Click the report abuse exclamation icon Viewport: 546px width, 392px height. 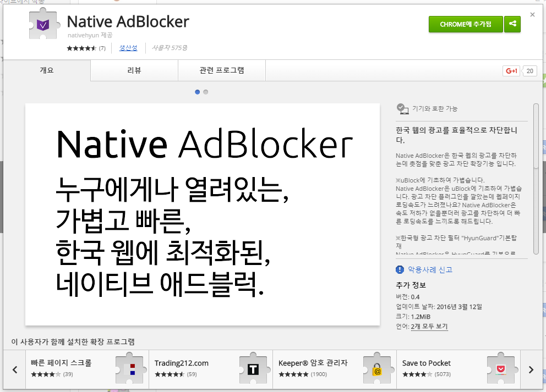400,269
